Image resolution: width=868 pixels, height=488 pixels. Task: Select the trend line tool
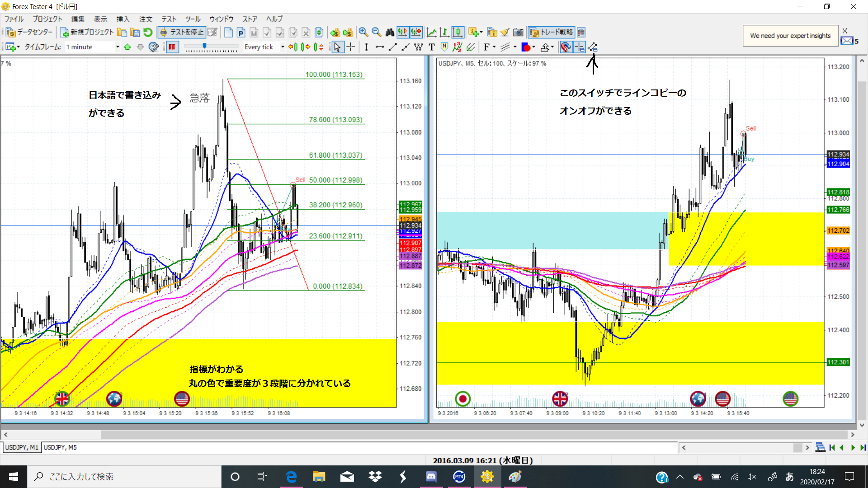(x=392, y=47)
